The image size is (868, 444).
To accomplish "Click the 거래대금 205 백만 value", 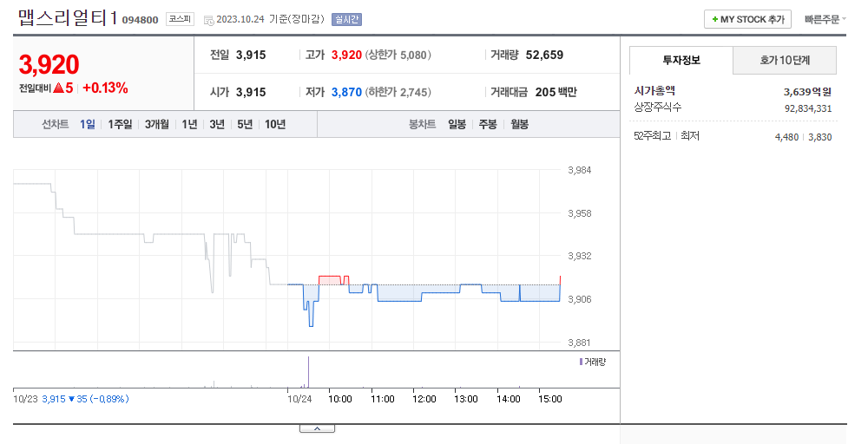I will point(556,92).
